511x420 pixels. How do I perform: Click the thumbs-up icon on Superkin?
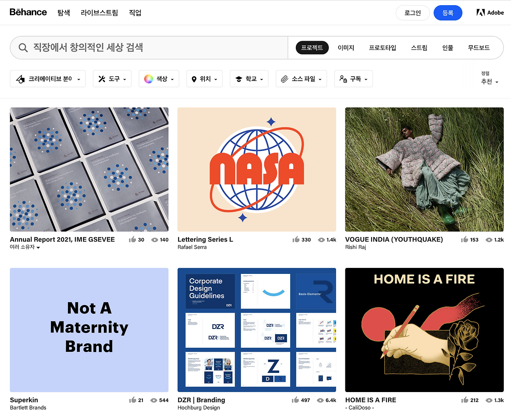133,400
